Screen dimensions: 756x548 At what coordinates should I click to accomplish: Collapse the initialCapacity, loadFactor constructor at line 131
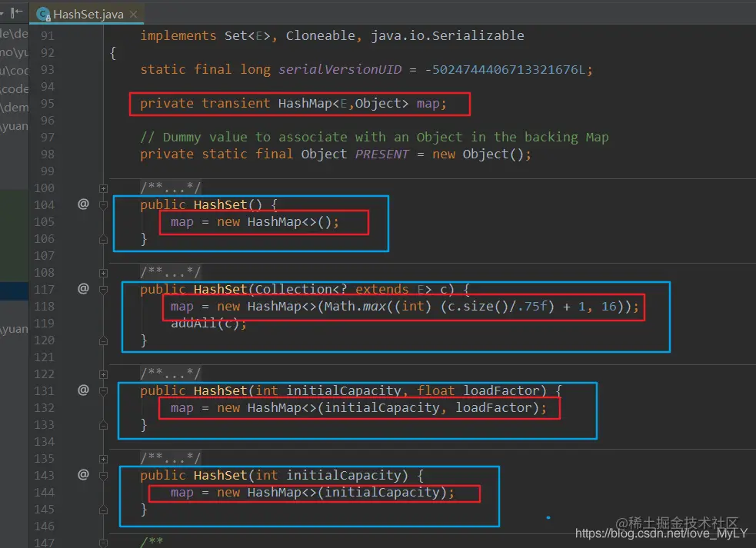tap(103, 391)
